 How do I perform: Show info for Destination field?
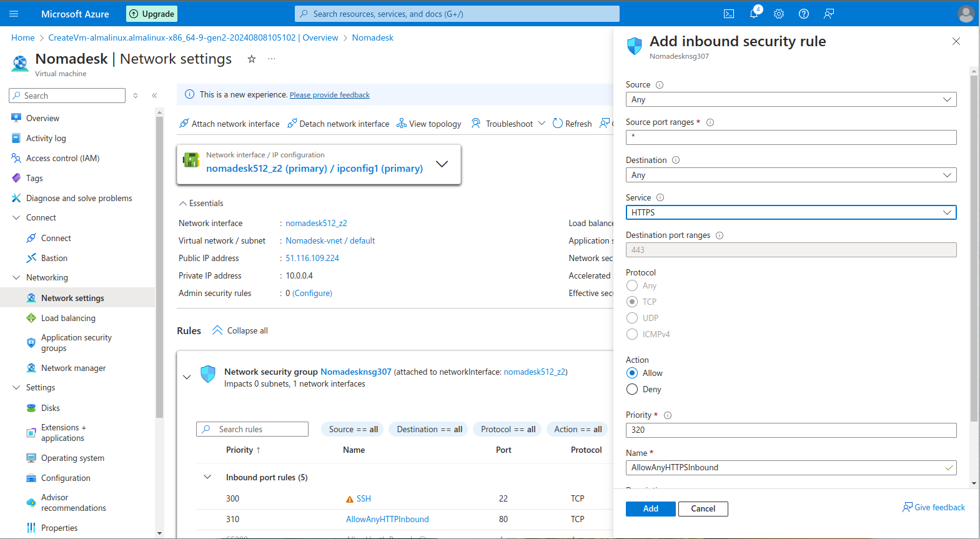click(676, 161)
